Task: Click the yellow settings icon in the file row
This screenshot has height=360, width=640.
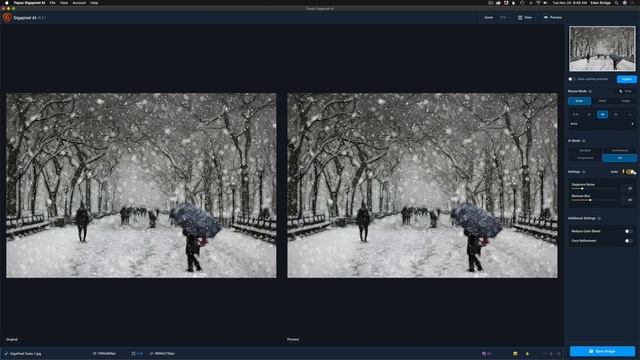Action: tap(515, 353)
